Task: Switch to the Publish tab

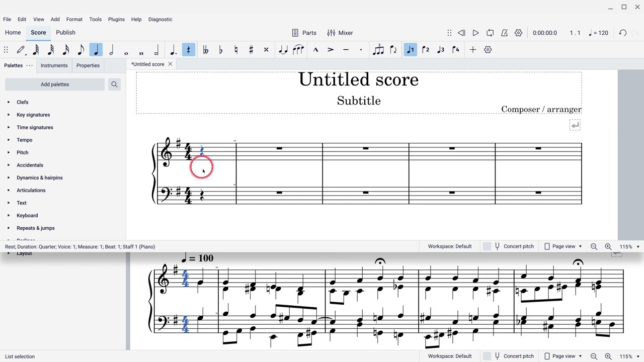Action: pyautogui.click(x=66, y=33)
